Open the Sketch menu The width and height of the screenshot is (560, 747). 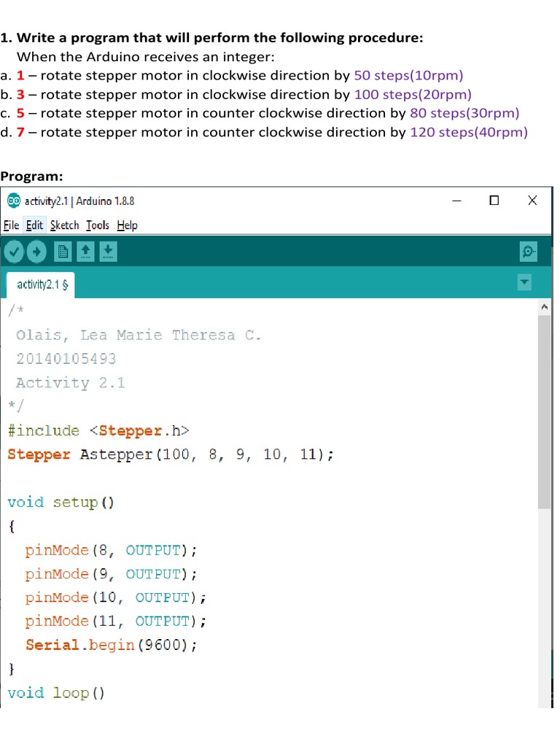pyautogui.click(x=64, y=225)
